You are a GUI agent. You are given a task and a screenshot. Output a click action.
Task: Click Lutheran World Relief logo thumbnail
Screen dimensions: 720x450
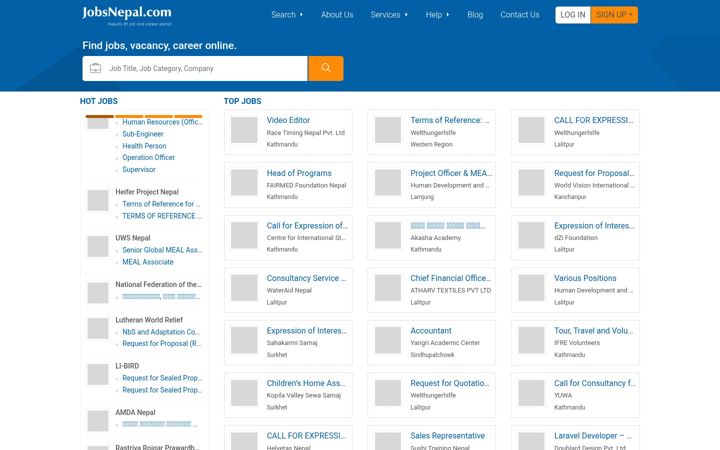coord(98,328)
